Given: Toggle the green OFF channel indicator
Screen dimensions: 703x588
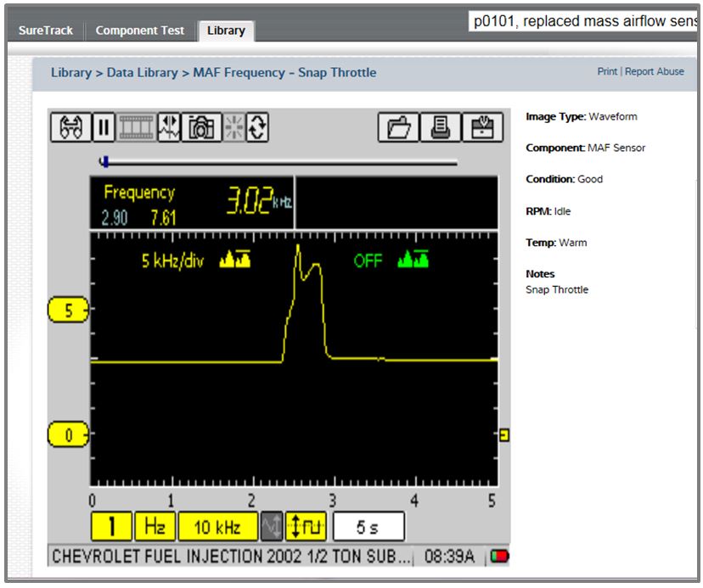Looking at the screenshot, I should [368, 260].
